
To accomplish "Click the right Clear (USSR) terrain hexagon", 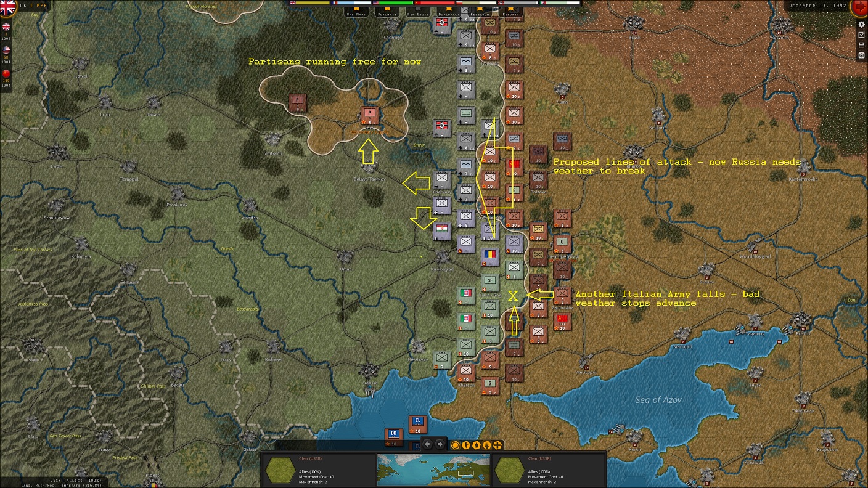I will (x=510, y=470).
